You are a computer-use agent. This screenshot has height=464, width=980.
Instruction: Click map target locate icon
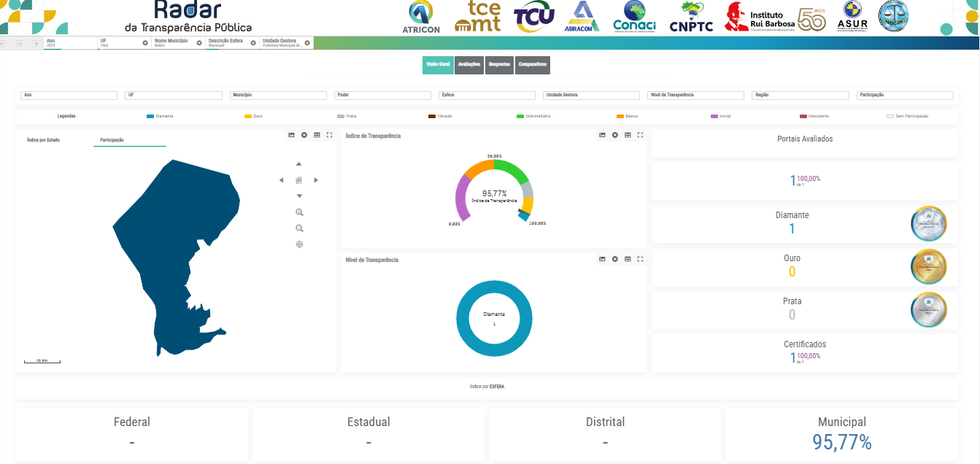pyautogui.click(x=299, y=244)
